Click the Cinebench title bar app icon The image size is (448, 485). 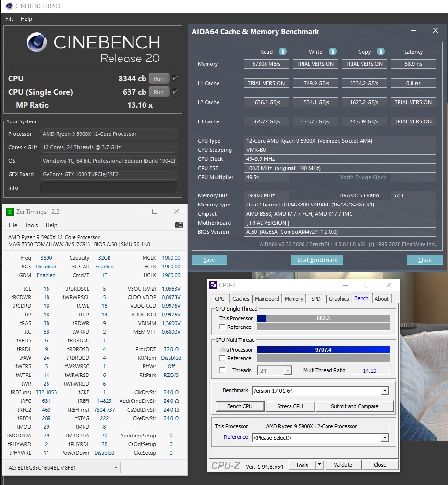click(9, 6)
